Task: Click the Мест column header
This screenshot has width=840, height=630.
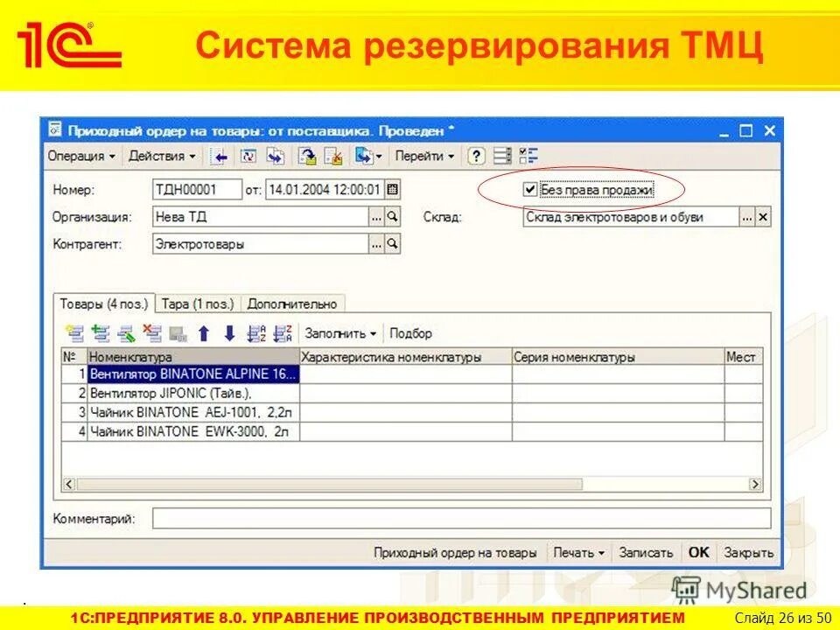Action: (744, 357)
